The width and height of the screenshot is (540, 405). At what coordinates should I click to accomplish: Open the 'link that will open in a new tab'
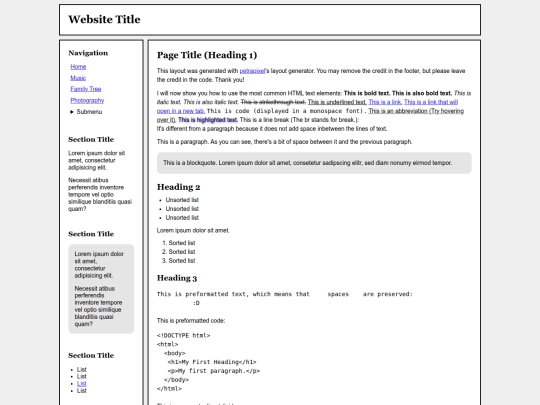point(431,102)
